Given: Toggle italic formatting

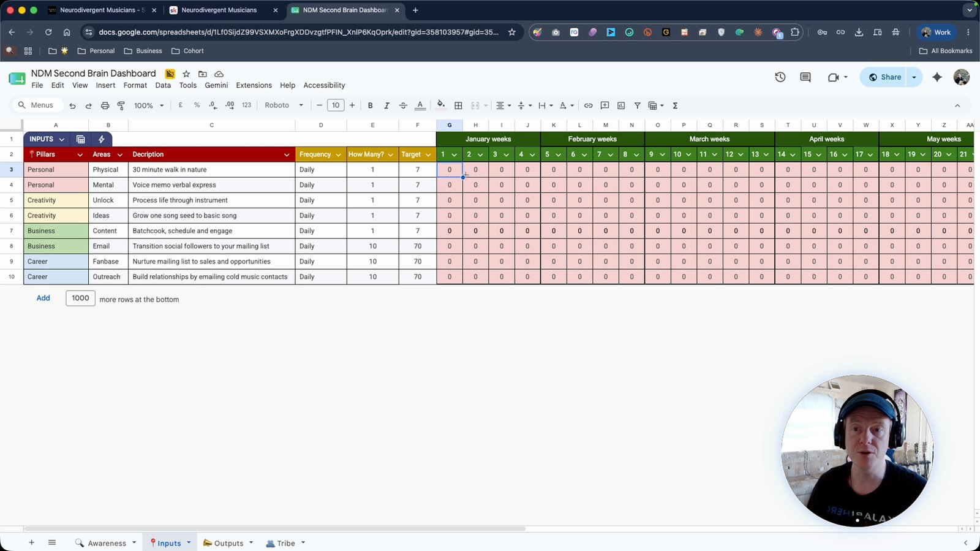Looking at the screenshot, I should coord(386,105).
